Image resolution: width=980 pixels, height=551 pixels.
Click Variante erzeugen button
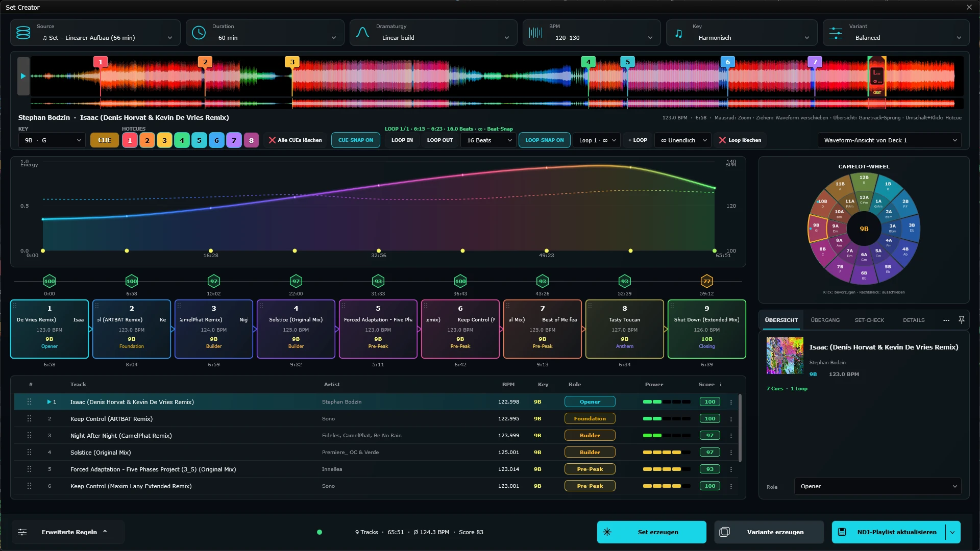pyautogui.click(x=769, y=532)
